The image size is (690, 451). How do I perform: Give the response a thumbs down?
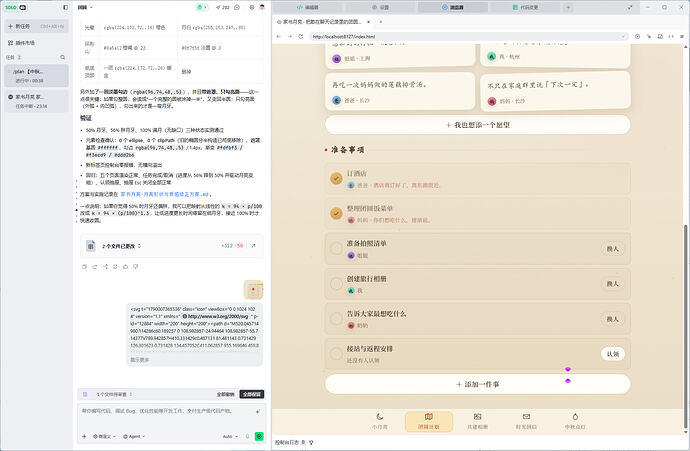(x=136, y=267)
